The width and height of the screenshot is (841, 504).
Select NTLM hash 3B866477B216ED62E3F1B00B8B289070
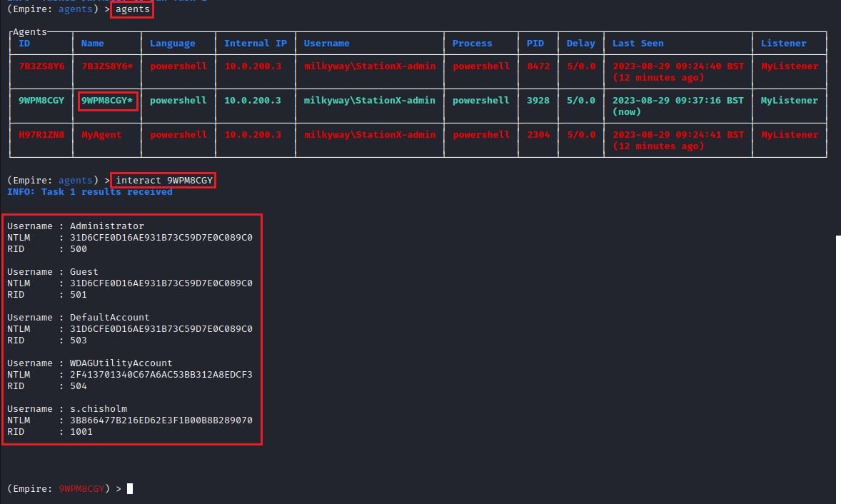(161, 420)
